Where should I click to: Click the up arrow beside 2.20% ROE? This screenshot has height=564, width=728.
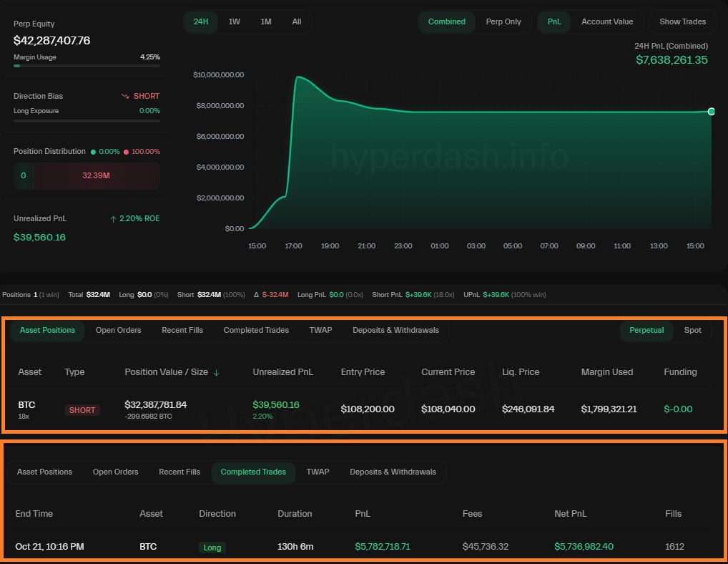tap(113, 219)
